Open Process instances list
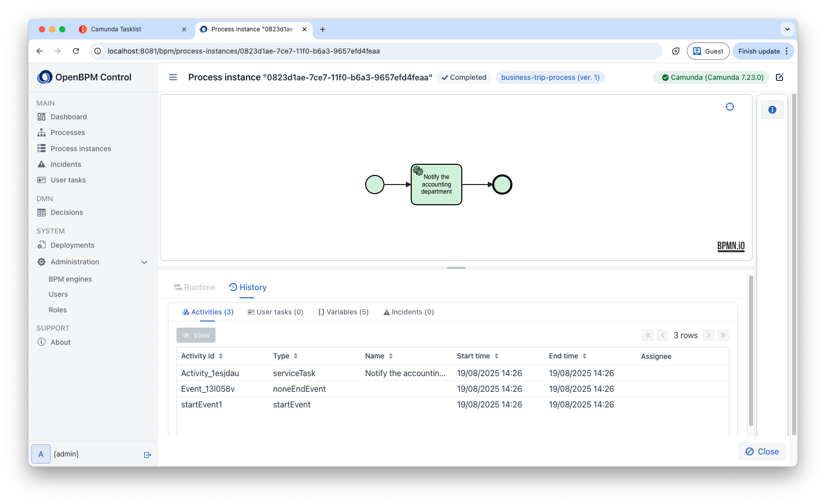Viewport: 826px width, 504px height. [80, 149]
